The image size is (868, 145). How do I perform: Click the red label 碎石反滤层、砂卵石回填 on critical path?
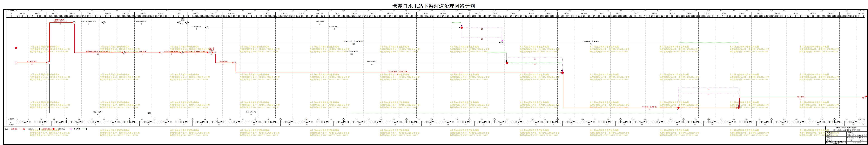[398, 72]
